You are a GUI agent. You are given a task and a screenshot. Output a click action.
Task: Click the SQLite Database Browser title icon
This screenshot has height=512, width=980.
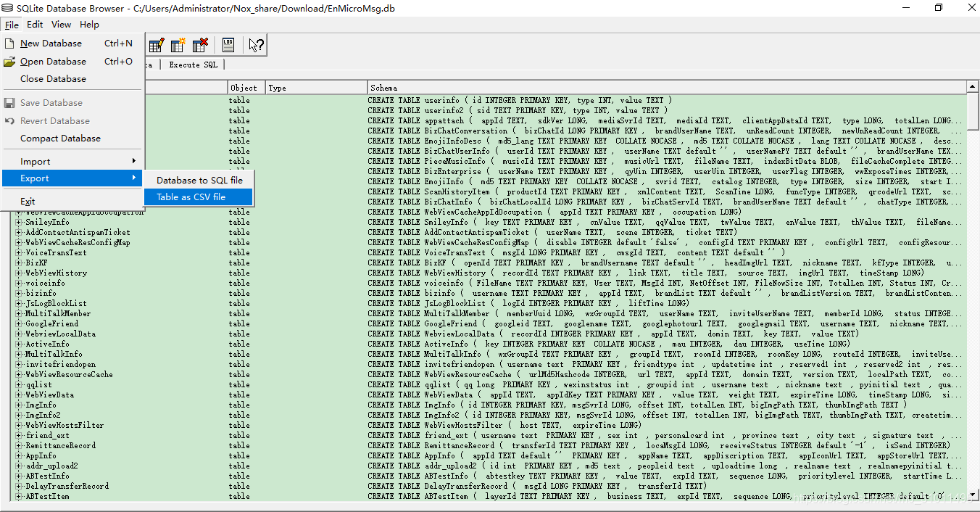[7, 8]
